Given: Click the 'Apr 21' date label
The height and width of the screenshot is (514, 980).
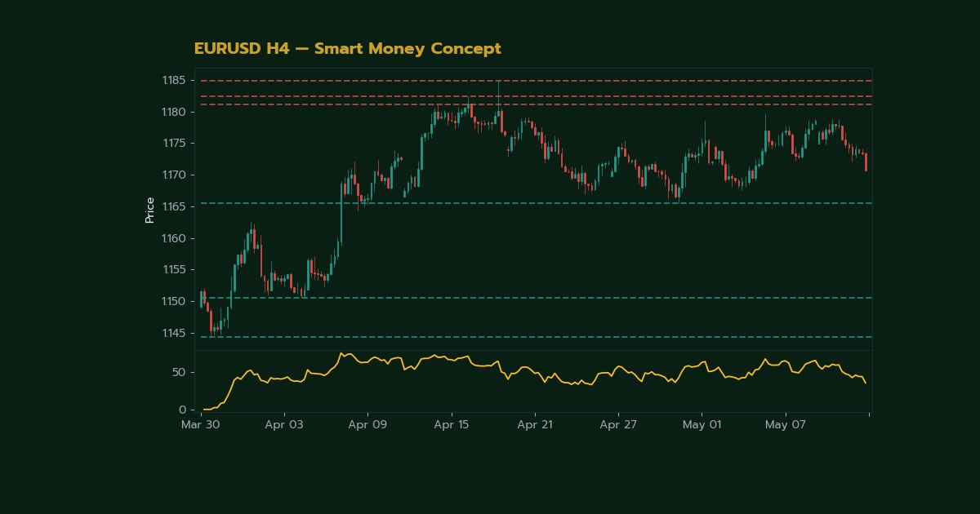Looking at the screenshot, I should (x=535, y=425).
